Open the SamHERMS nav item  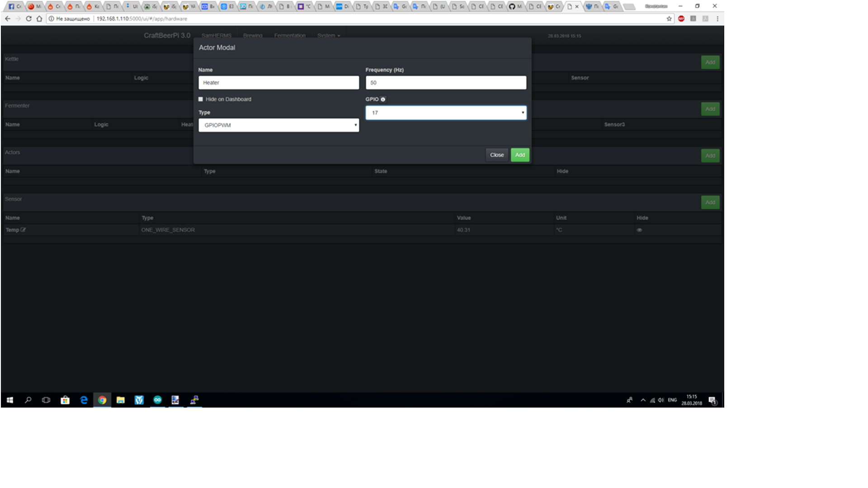click(x=217, y=36)
